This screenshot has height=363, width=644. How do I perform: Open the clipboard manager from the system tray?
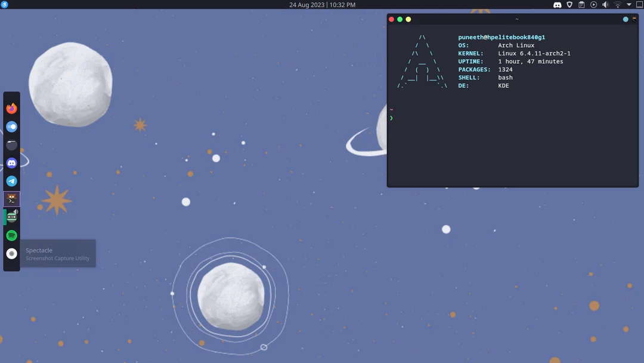coord(581,4)
